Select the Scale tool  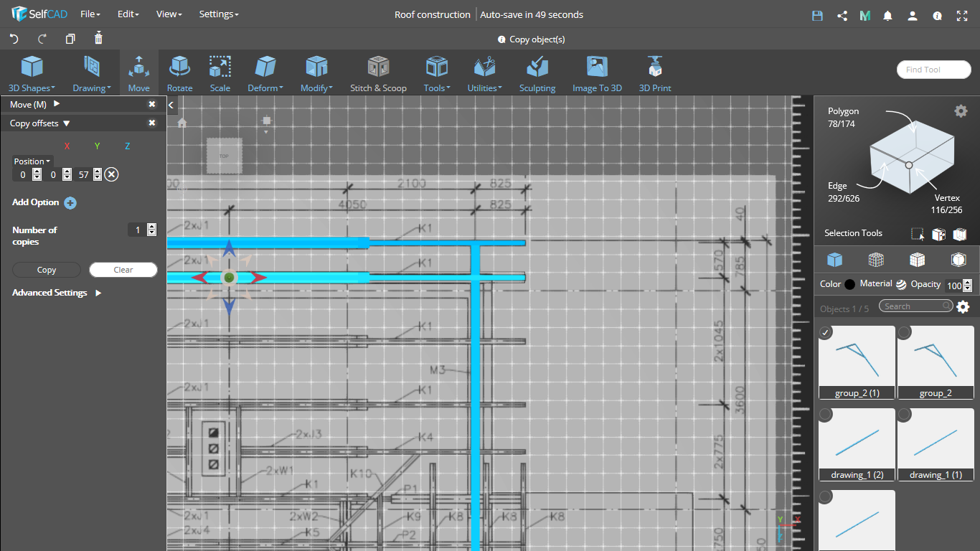point(220,74)
